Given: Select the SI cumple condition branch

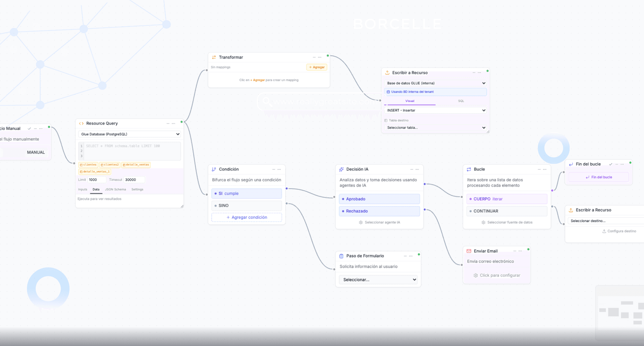Looking at the screenshot, I should pos(247,193).
